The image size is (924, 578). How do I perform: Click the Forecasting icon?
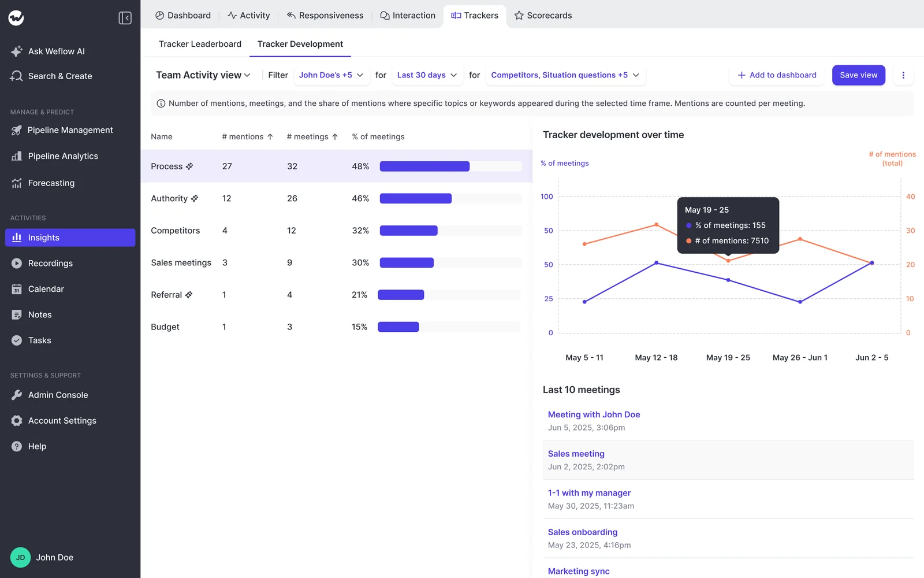pyautogui.click(x=17, y=183)
